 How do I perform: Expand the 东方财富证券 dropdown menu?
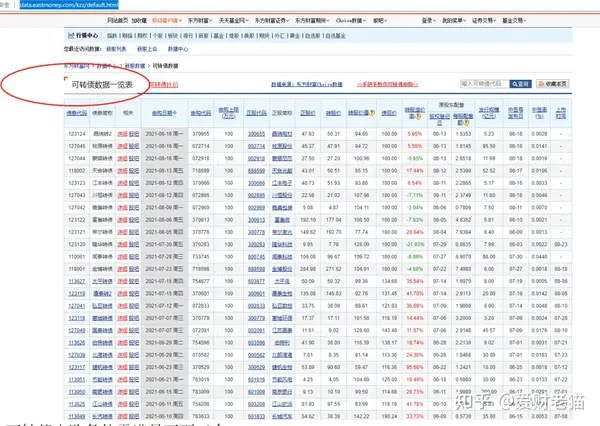[x=272, y=20]
